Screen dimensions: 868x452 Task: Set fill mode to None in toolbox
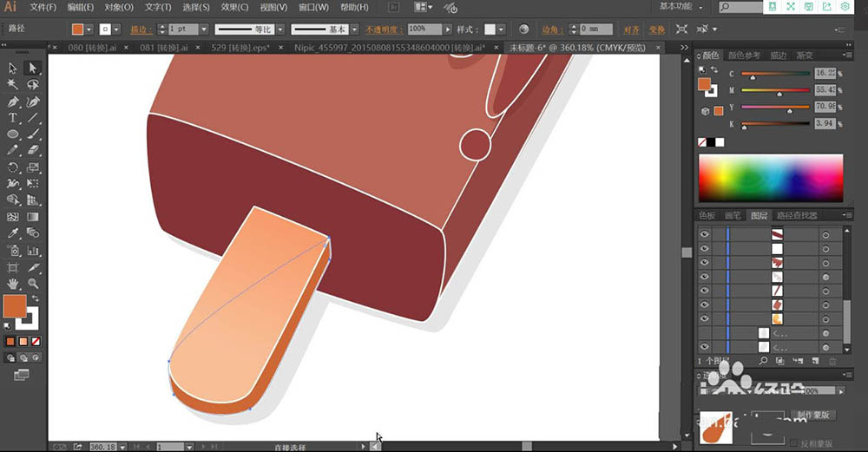click(x=36, y=341)
